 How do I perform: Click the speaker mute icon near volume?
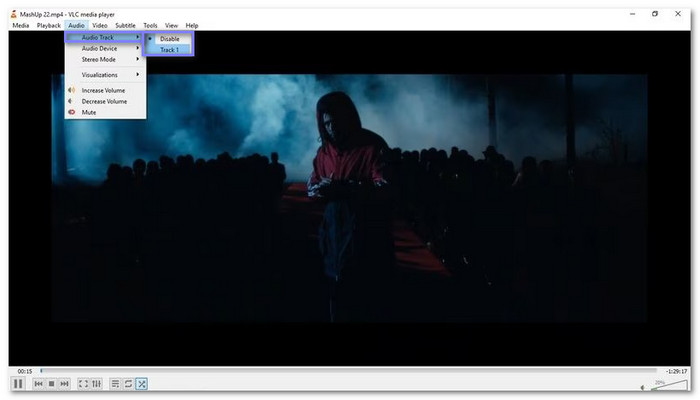(x=643, y=387)
